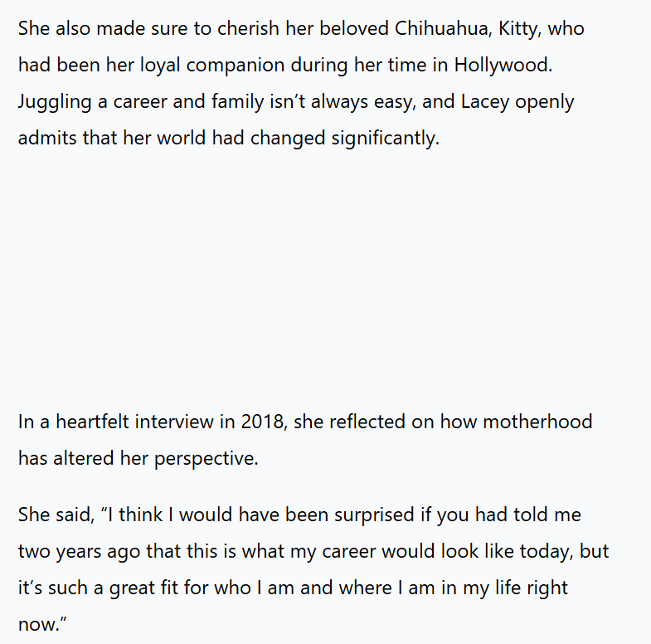Click the word "Juggling" starting the sentence
651x644 pixels.
pyautogui.click(x=53, y=101)
